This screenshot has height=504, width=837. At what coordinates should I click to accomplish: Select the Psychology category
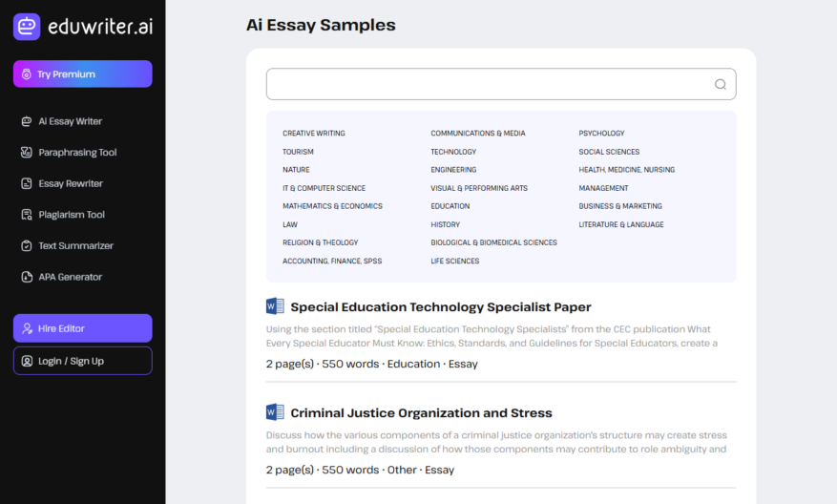pos(601,133)
